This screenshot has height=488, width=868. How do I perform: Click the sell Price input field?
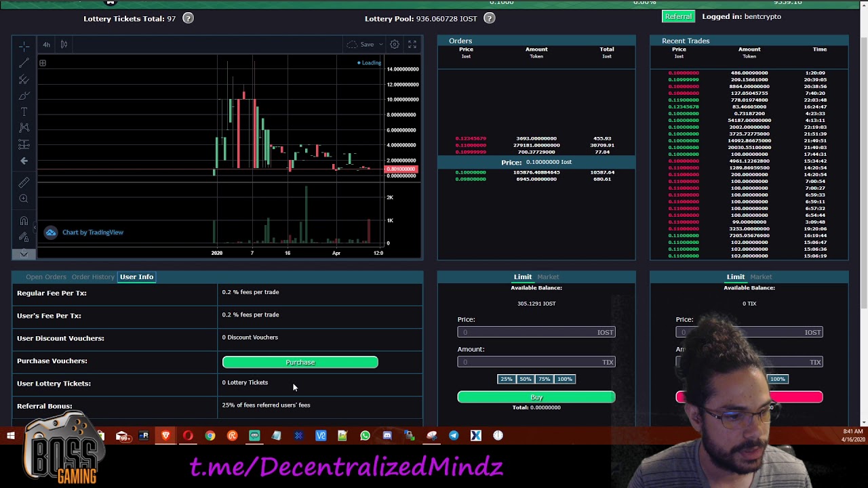749,332
